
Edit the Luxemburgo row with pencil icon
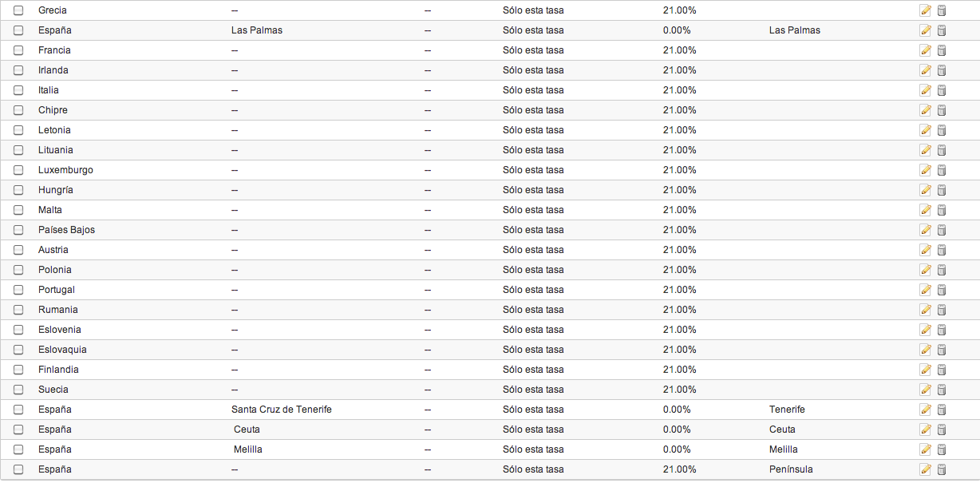click(x=926, y=170)
